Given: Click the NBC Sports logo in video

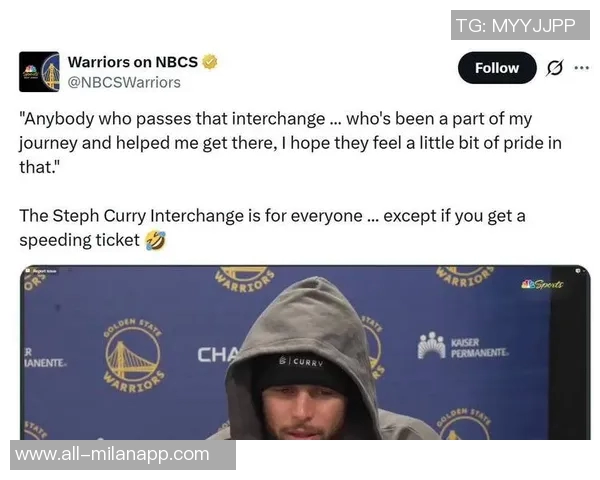Looking at the screenshot, I should pos(542,284).
